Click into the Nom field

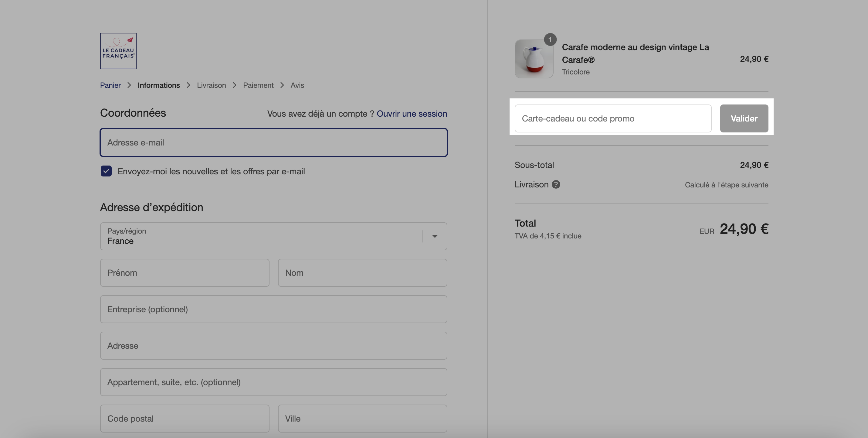[x=363, y=273]
